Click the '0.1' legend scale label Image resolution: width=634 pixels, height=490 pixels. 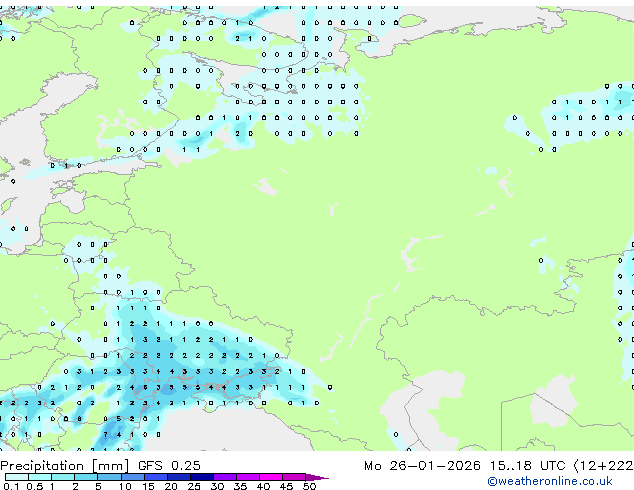[x=11, y=486]
